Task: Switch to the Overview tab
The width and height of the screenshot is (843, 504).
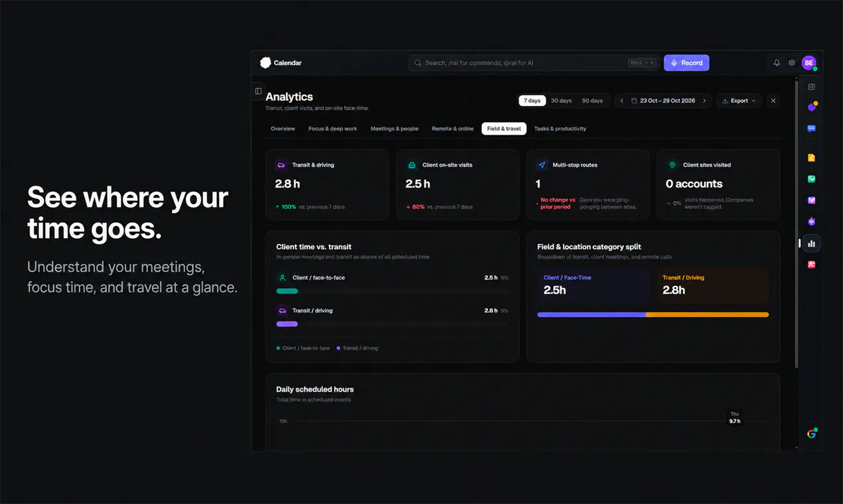Action: [x=283, y=129]
